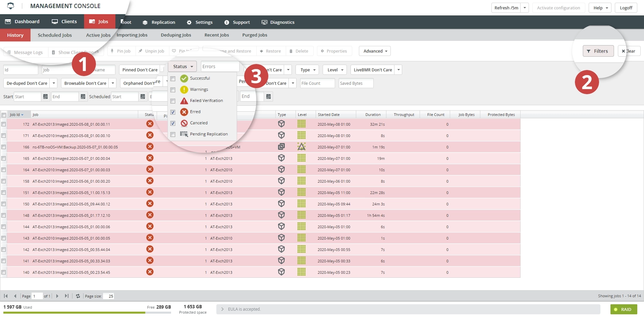Check the Failed Verification status filter
The width and height of the screenshot is (644, 317).
coord(173,101)
